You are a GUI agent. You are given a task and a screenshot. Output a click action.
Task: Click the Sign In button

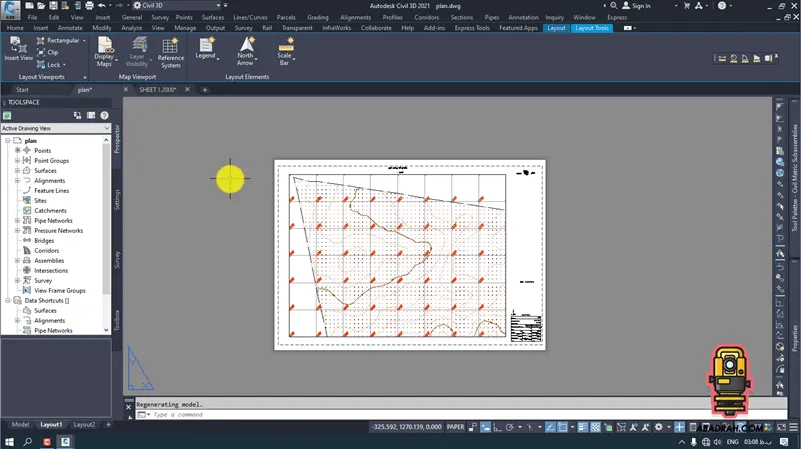click(640, 6)
